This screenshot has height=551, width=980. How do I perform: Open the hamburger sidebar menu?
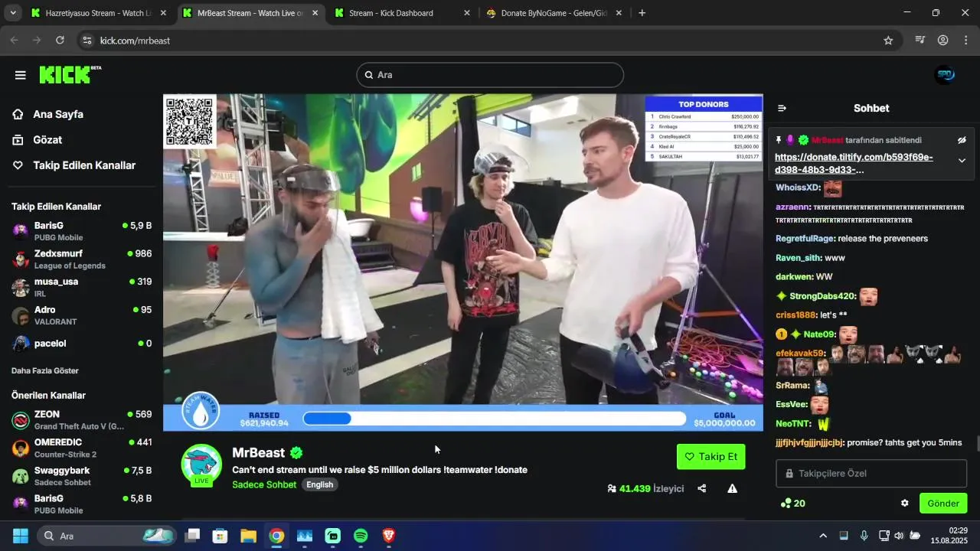coord(21,75)
